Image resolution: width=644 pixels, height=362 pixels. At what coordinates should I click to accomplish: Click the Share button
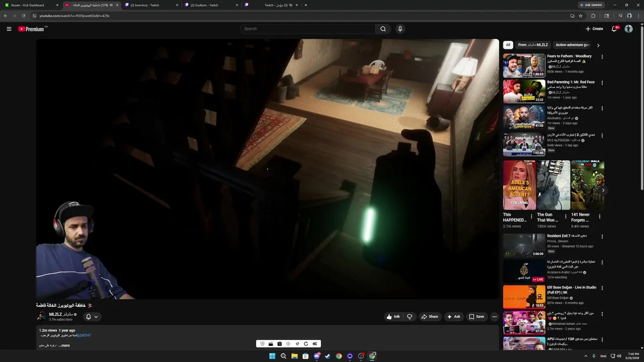[430, 317]
